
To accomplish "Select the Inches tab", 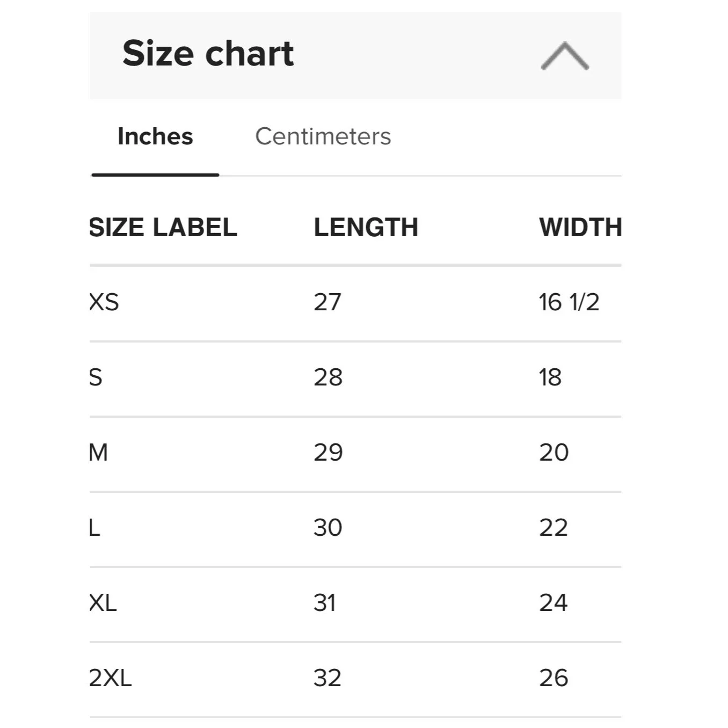I will click(x=155, y=136).
